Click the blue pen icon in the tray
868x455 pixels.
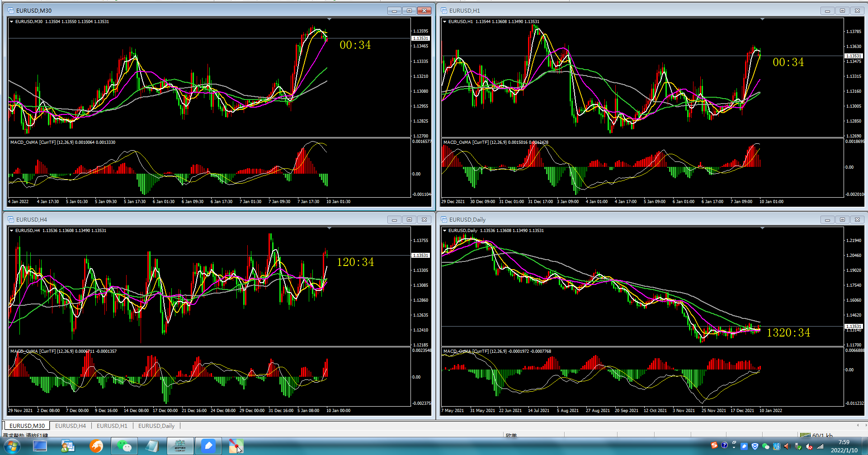point(744,446)
